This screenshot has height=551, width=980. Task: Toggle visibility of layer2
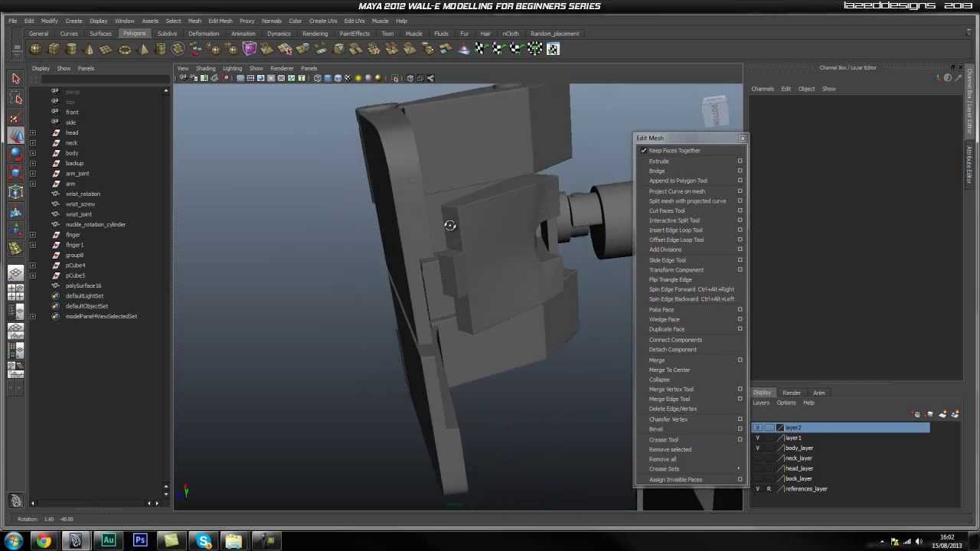[758, 428]
